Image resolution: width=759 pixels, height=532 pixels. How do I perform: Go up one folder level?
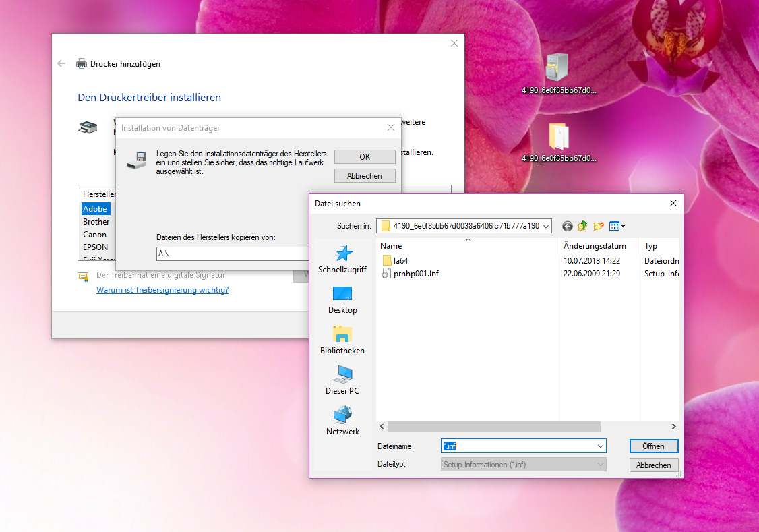[x=583, y=226]
